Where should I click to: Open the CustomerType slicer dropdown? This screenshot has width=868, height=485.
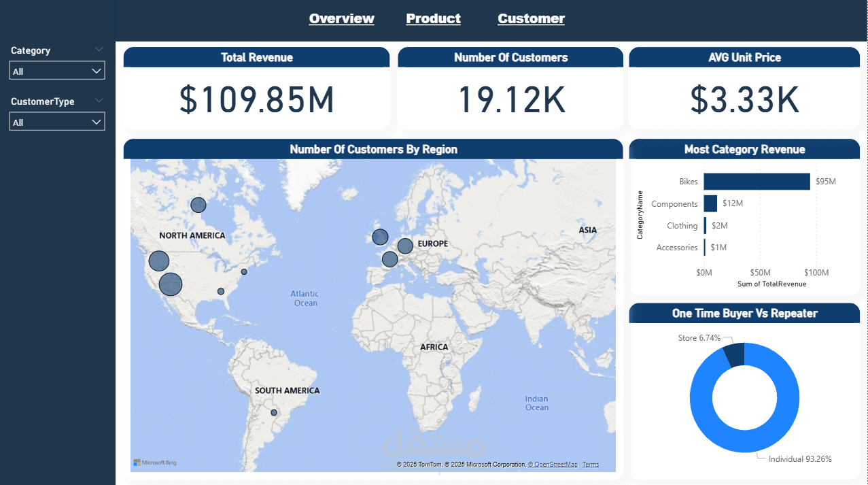(57, 122)
